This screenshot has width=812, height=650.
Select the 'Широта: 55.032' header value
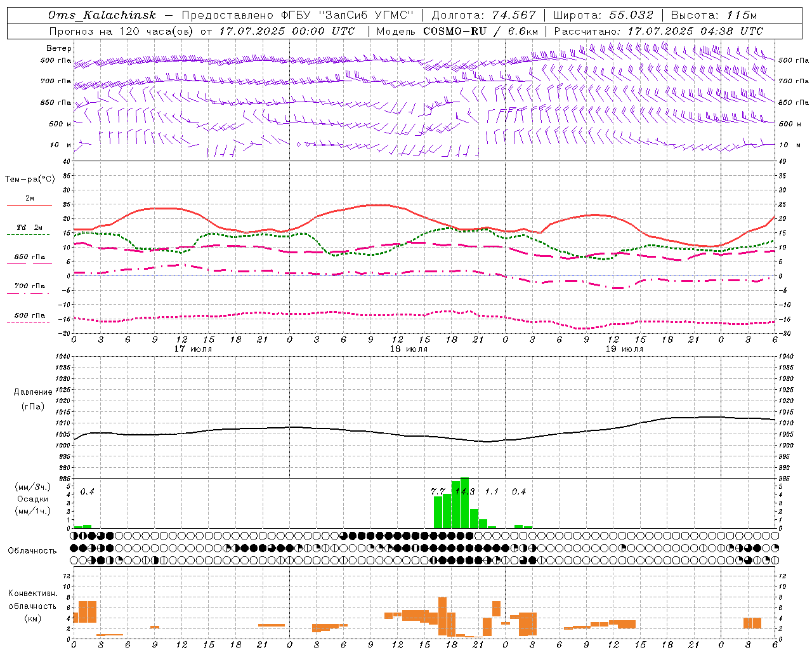point(603,15)
